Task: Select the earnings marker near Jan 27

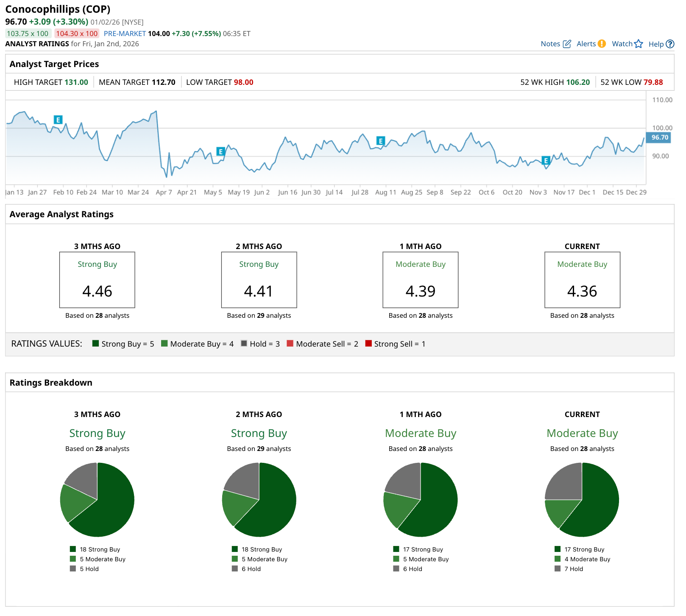Action: 58,120
